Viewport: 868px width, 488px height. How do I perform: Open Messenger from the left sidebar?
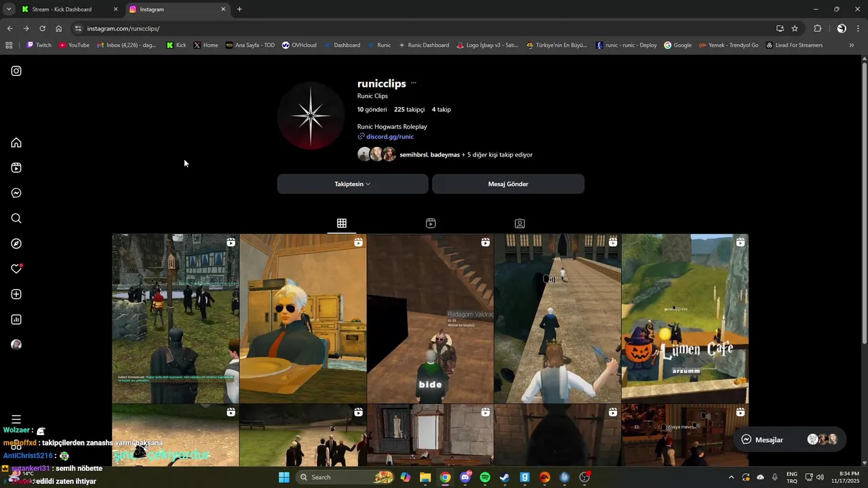coord(16,193)
